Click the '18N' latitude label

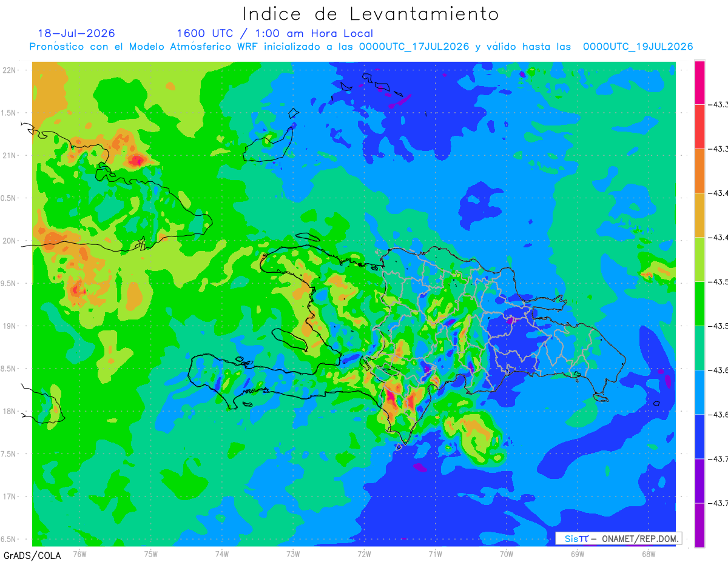(x=10, y=412)
